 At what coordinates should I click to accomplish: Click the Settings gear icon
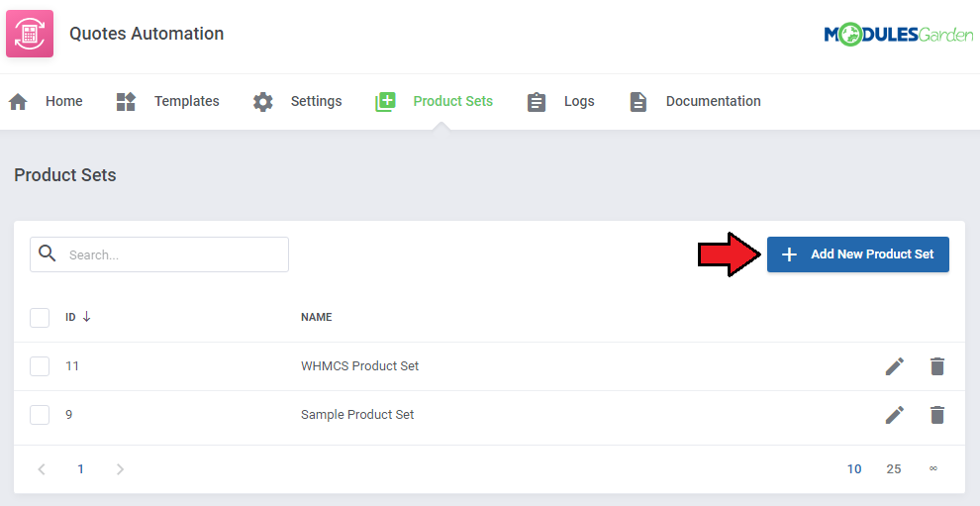pos(263,101)
